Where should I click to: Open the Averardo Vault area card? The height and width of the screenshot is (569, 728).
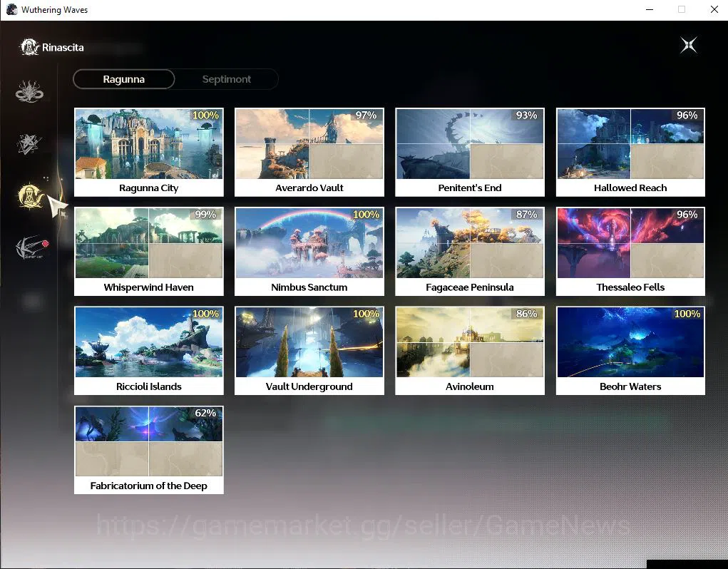(309, 152)
